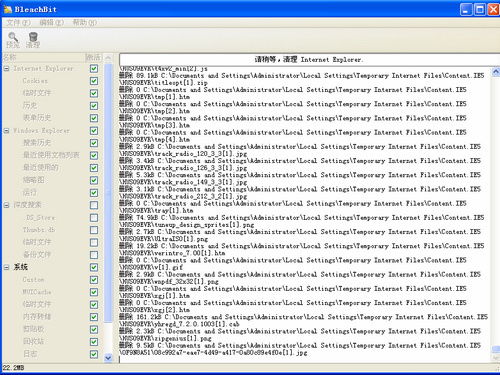Uncheck the 剪贴板 checkbox
The width and height of the screenshot is (500, 375).
pyautogui.click(x=94, y=329)
